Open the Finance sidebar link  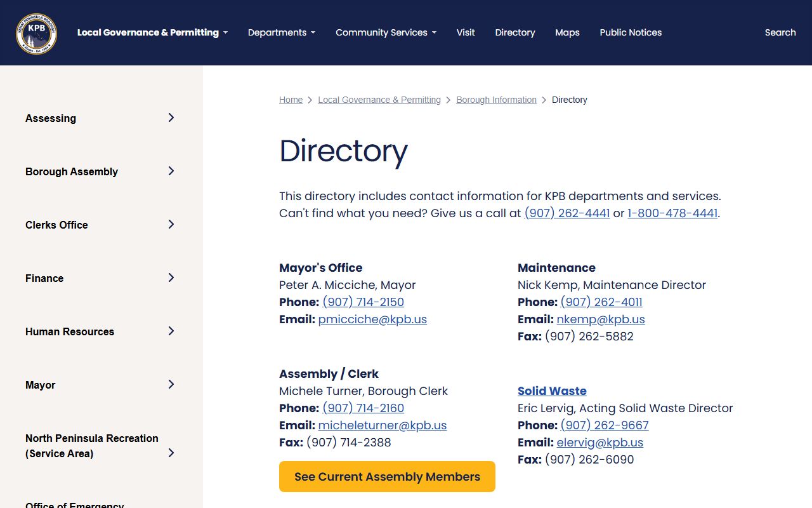pos(44,278)
